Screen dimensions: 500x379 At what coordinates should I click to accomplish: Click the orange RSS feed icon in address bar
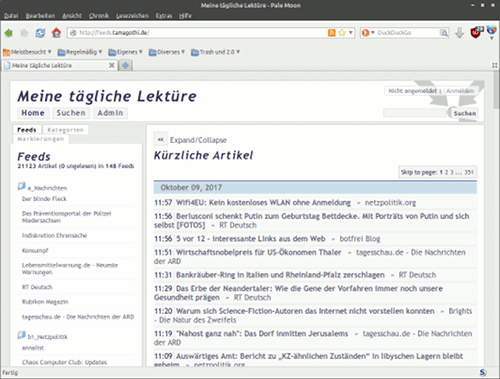point(332,33)
